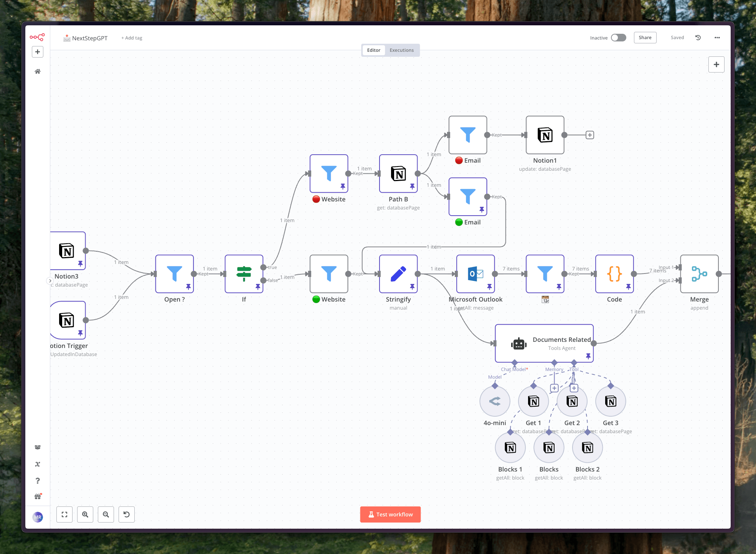Screen dimensions: 756x554
Task: Select the Get 1 Notion tool node
Action: (x=533, y=401)
